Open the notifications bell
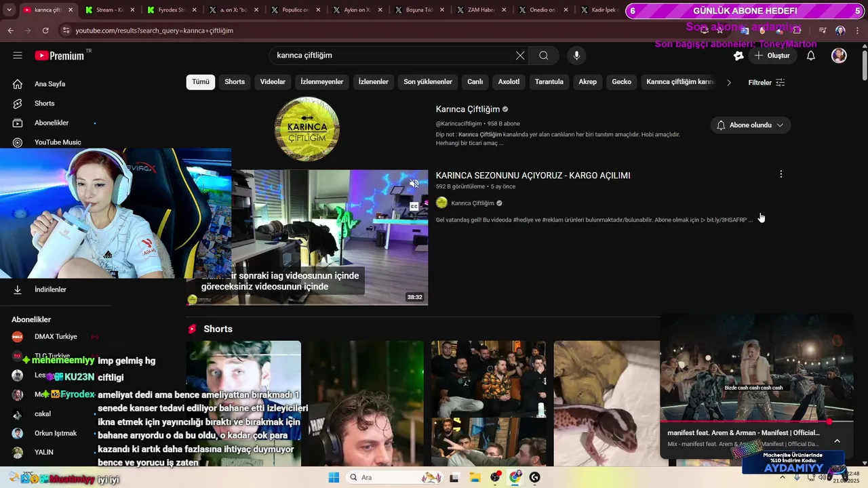This screenshot has width=868, height=488. [811, 56]
